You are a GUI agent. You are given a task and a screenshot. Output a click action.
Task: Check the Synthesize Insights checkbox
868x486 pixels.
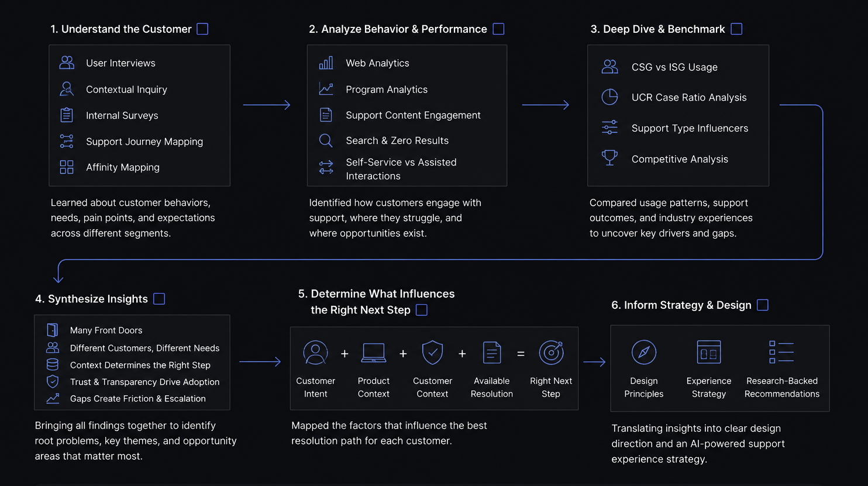[159, 299]
